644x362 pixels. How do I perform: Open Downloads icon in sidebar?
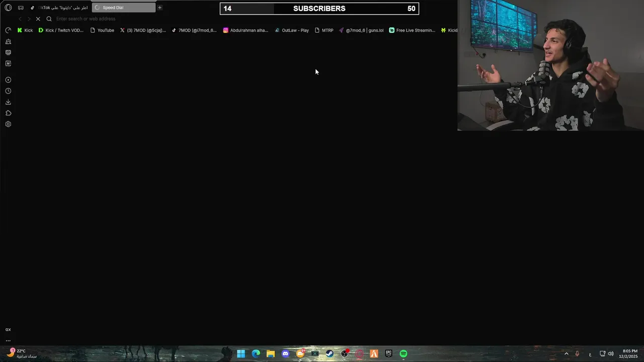pos(8,102)
